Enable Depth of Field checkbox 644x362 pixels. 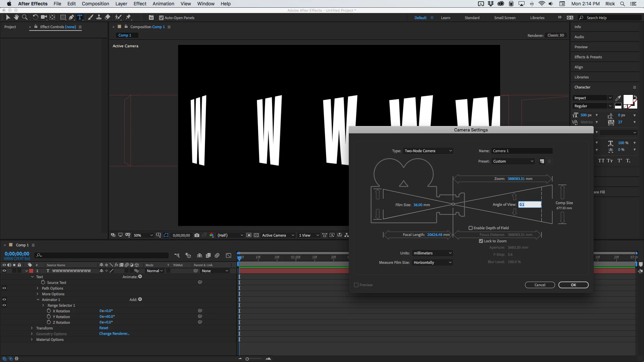click(471, 228)
